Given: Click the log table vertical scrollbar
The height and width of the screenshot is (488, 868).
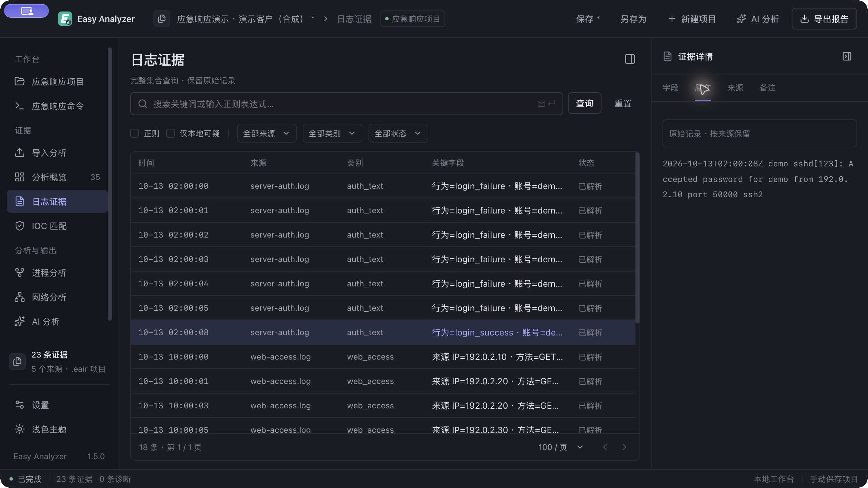Looking at the screenshot, I should 637,238.
